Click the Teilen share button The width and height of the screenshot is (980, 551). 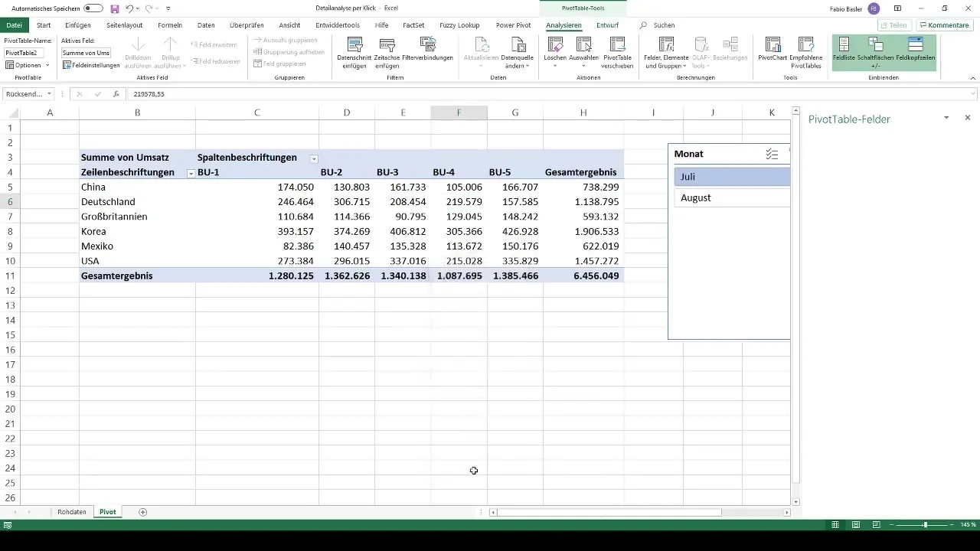point(893,25)
